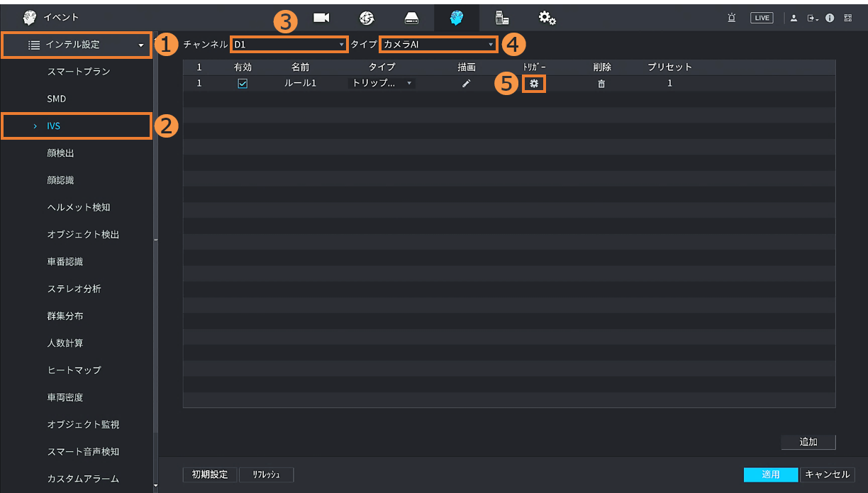Open the storage drive icon in top bar

pos(412,18)
